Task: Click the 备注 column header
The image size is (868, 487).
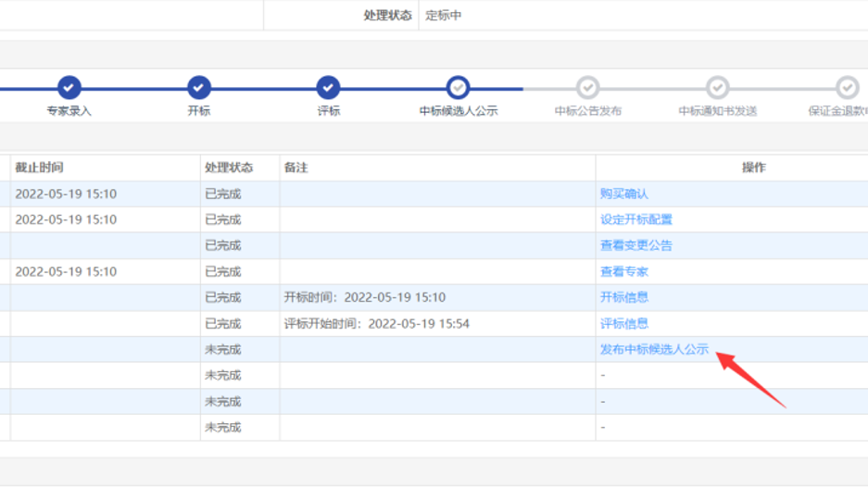Action: [x=296, y=168]
